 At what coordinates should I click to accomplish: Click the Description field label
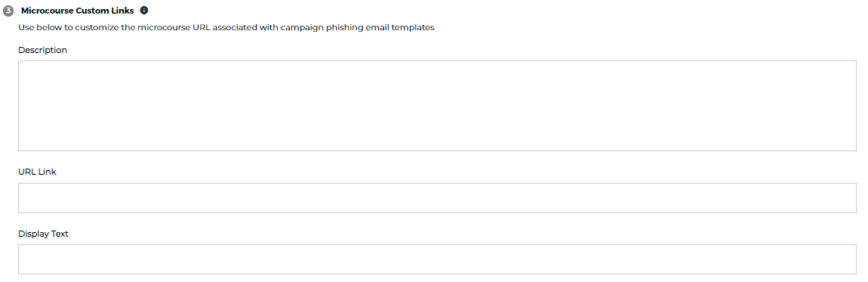pos(42,50)
